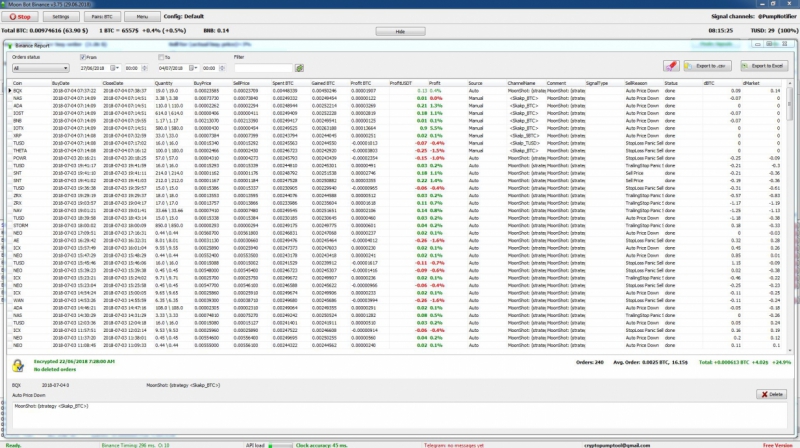Click 'Binance Timing' status entry
This screenshot has width=800, height=448.
click(135, 445)
